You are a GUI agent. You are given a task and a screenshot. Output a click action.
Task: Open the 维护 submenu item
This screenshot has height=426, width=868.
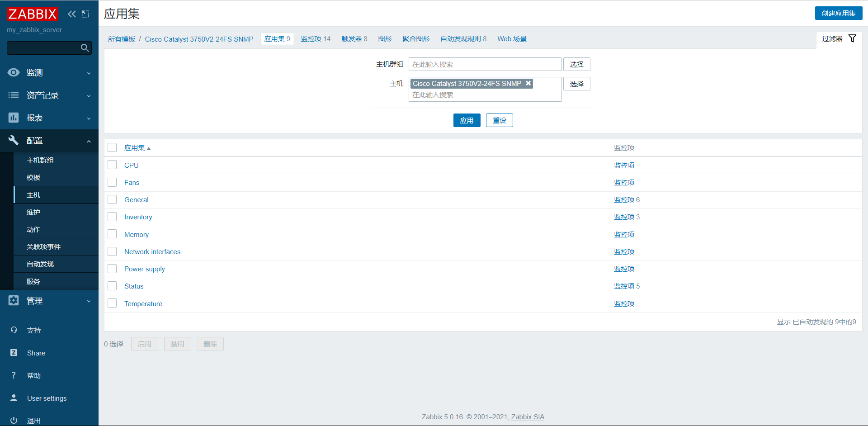pos(56,212)
